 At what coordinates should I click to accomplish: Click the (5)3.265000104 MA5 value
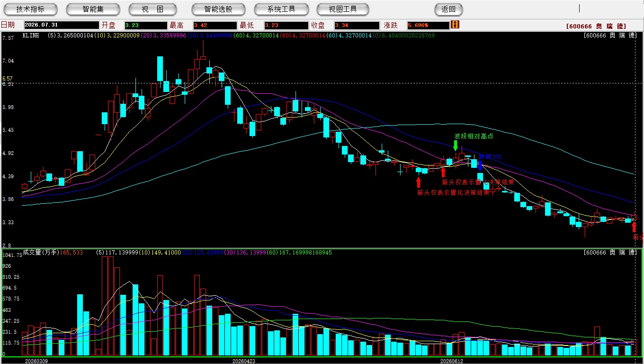point(70,36)
